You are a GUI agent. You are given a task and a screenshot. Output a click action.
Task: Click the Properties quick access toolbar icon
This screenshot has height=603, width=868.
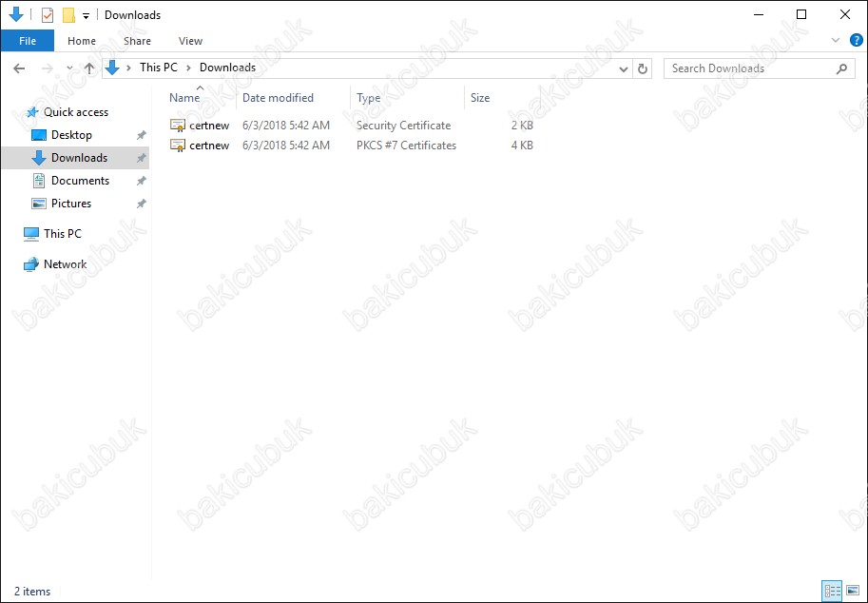(48, 15)
